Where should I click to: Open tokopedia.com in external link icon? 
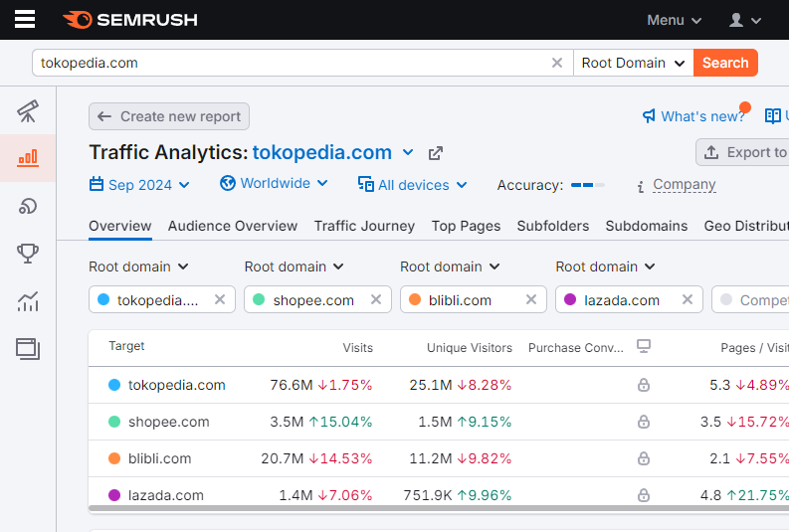tap(435, 153)
